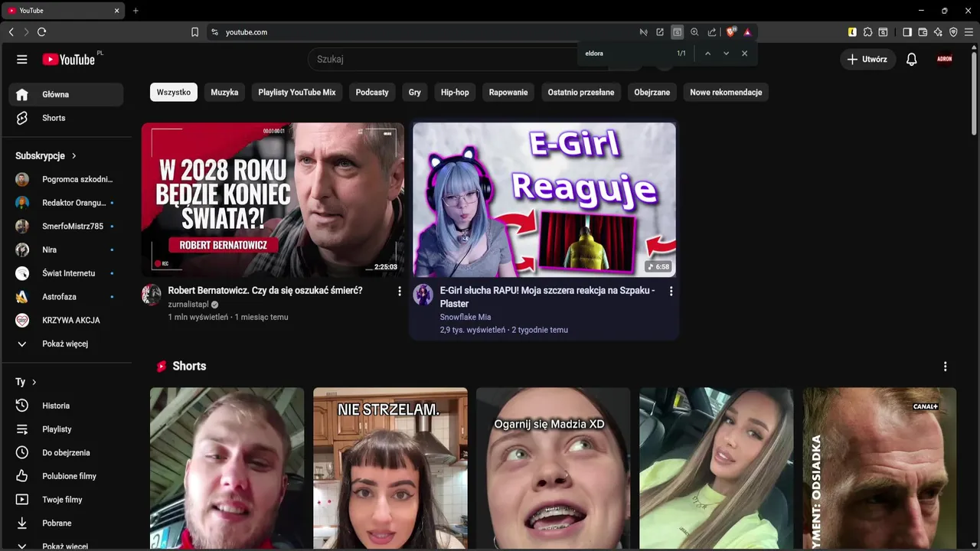Jump to next find result arrow
This screenshot has width=980, height=551.
coord(726,54)
